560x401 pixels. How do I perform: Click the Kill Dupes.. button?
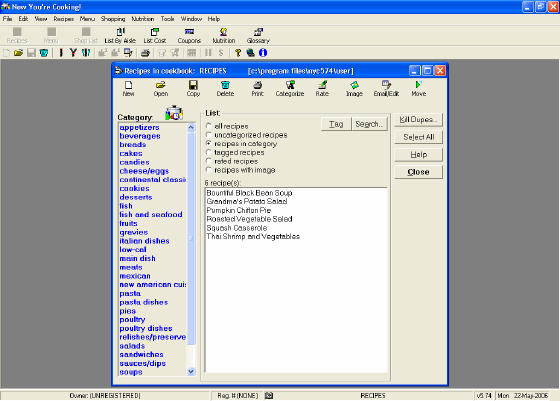click(x=418, y=120)
